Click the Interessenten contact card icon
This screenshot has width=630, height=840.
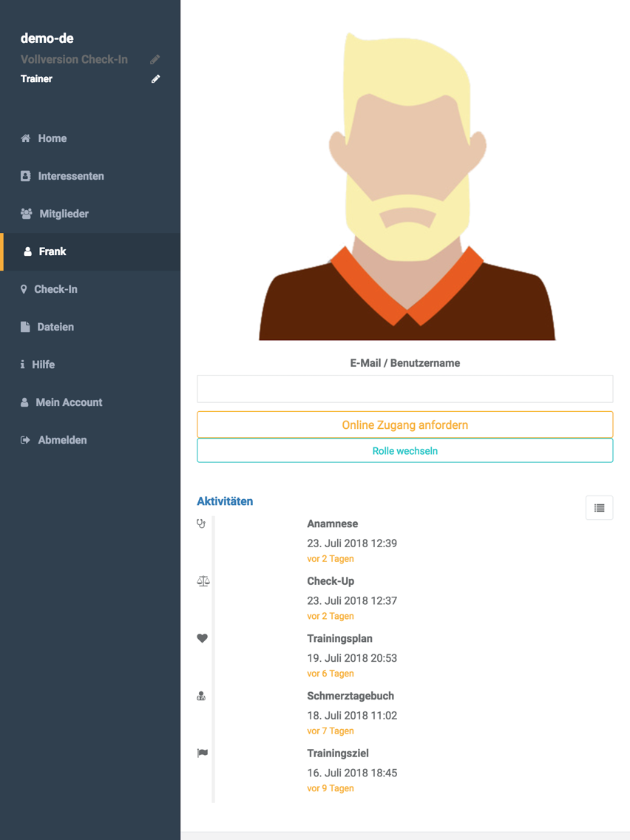25,176
